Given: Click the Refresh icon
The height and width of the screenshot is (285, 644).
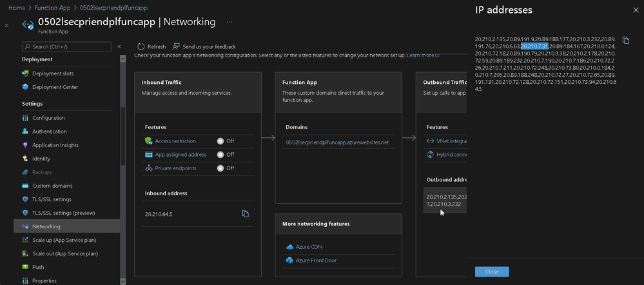Looking at the screenshot, I should (x=141, y=46).
